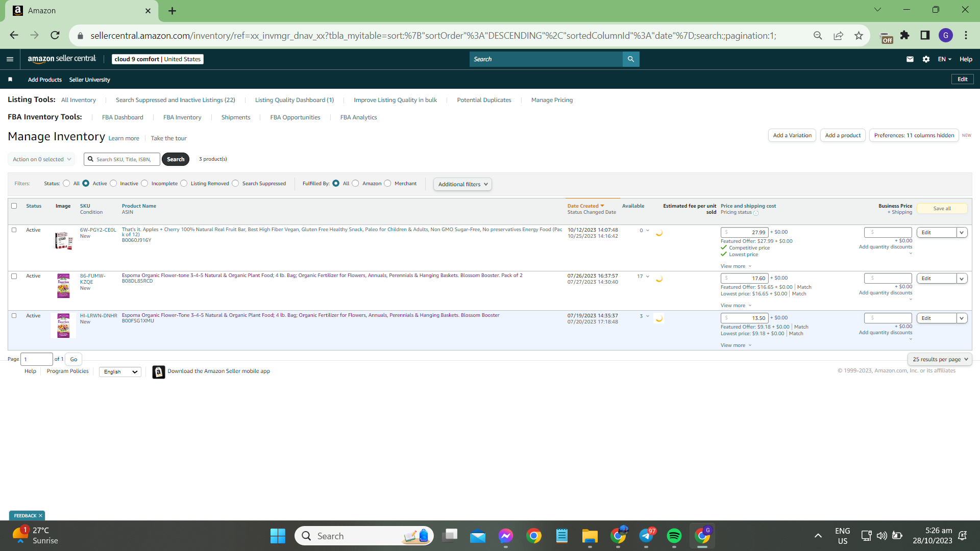This screenshot has height=551, width=980.
Task: Click the Amazon Seller Central logo
Action: pyautogui.click(x=62, y=59)
